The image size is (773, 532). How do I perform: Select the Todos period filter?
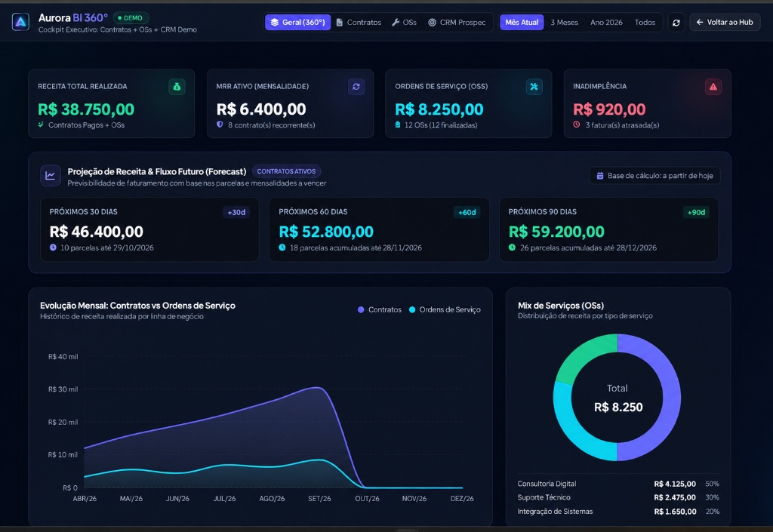point(645,22)
